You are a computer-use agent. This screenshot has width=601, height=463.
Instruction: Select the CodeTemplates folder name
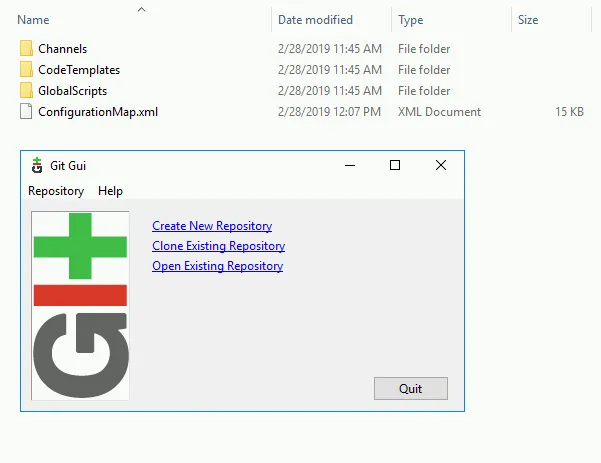point(79,70)
